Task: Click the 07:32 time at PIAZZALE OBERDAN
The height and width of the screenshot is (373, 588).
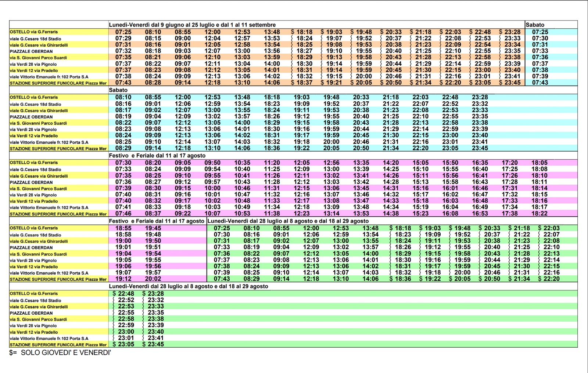Action: 123,51
